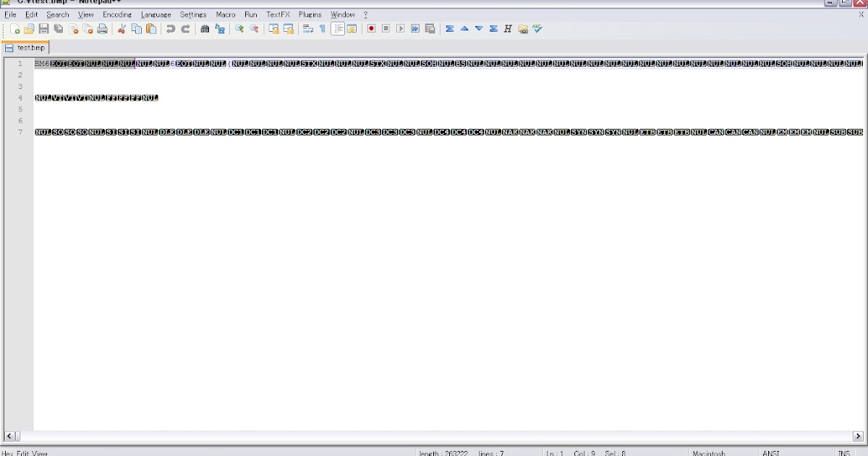Toggle Show All Characters pilcrow icon
Viewport: 868px width, 456px height.
(x=323, y=29)
